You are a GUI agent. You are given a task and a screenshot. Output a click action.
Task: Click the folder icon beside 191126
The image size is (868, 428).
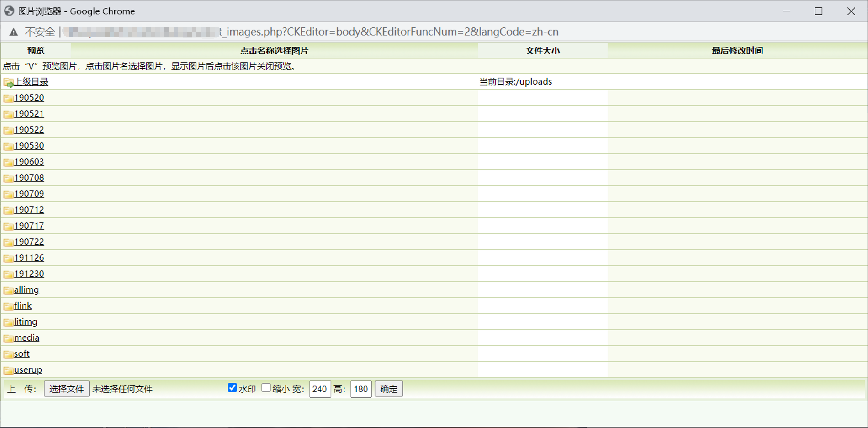click(x=8, y=258)
